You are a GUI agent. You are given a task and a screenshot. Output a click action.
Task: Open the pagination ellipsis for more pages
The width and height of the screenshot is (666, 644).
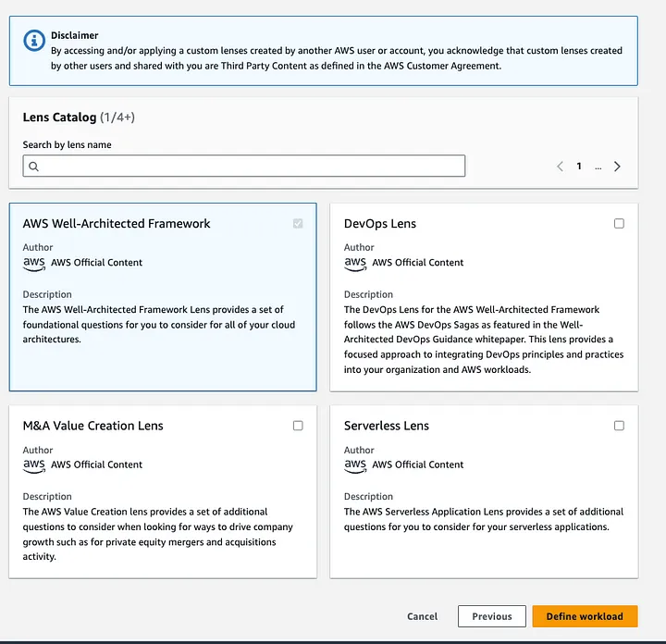point(598,167)
